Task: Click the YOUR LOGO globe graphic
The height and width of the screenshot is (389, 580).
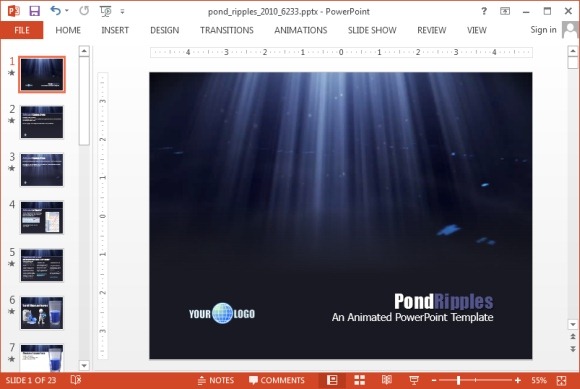Action: click(x=222, y=313)
